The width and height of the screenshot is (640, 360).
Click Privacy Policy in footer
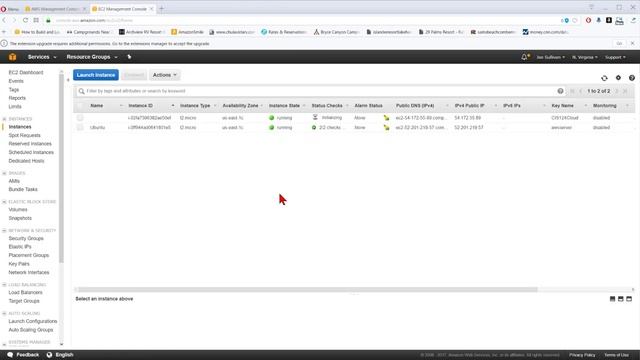click(582, 355)
